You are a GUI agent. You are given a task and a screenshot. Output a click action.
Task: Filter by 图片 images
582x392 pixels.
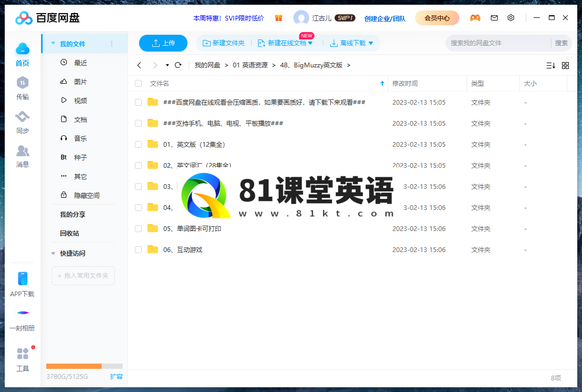(x=80, y=82)
